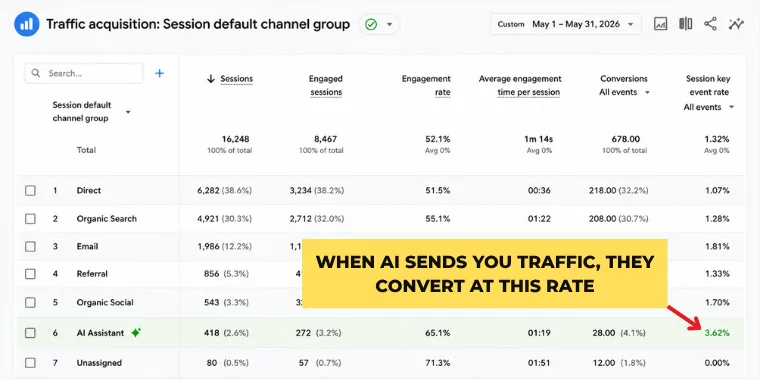Click total conversions value 678.00
The width and height of the screenshot is (760, 380).
625,139
